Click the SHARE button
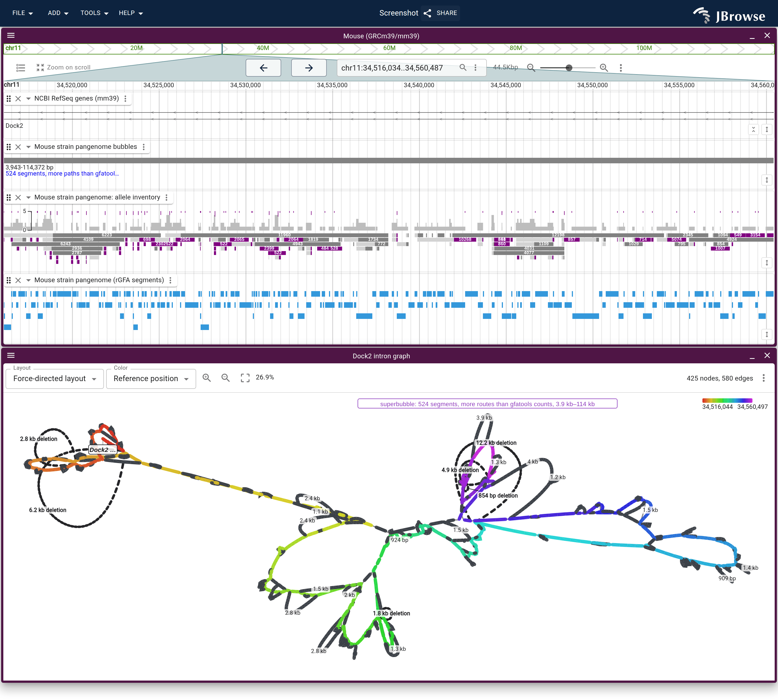 coord(441,13)
